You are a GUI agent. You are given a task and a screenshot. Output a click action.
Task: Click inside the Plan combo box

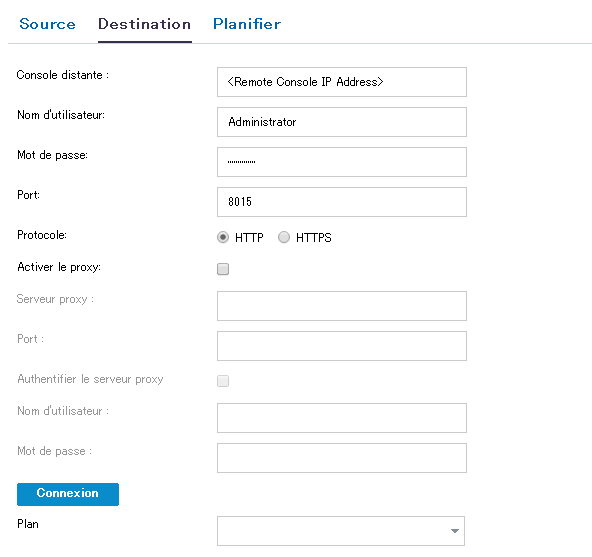click(x=341, y=531)
